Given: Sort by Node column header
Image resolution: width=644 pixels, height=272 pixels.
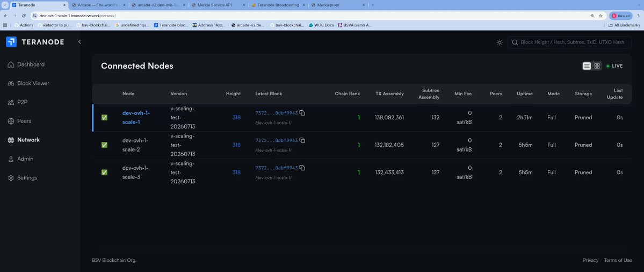Looking at the screenshot, I should 128,94.
